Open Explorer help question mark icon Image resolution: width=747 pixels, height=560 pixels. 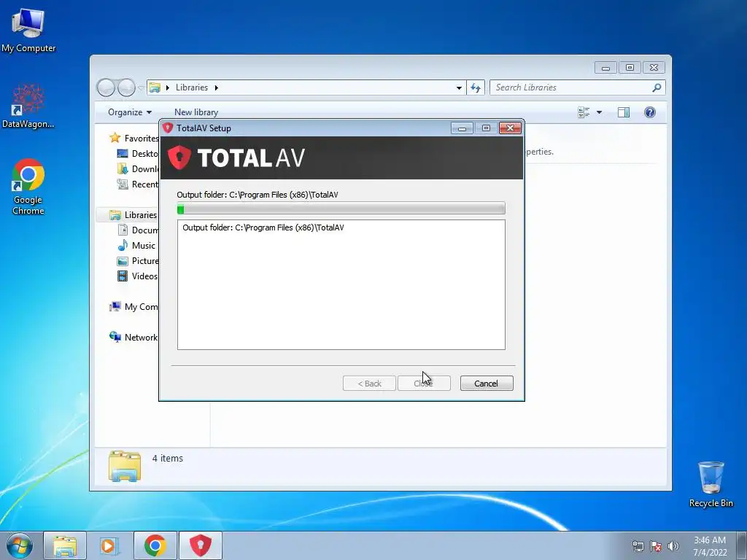[x=650, y=112]
